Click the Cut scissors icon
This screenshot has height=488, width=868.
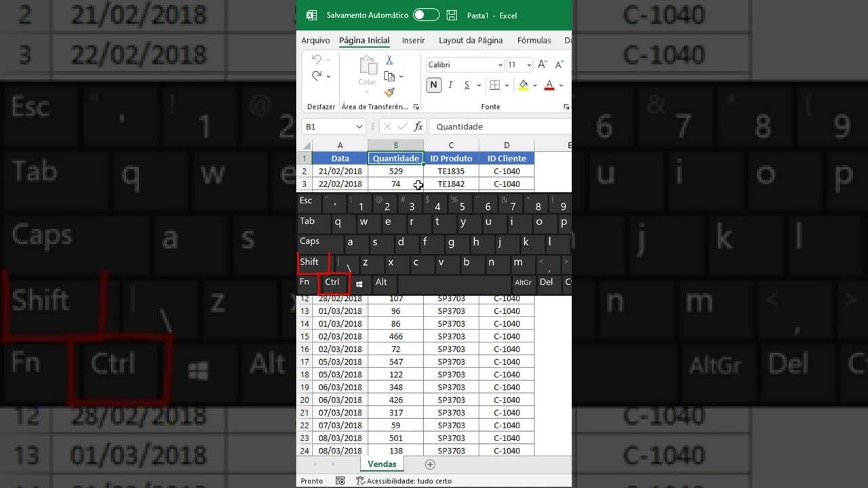[389, 60]
